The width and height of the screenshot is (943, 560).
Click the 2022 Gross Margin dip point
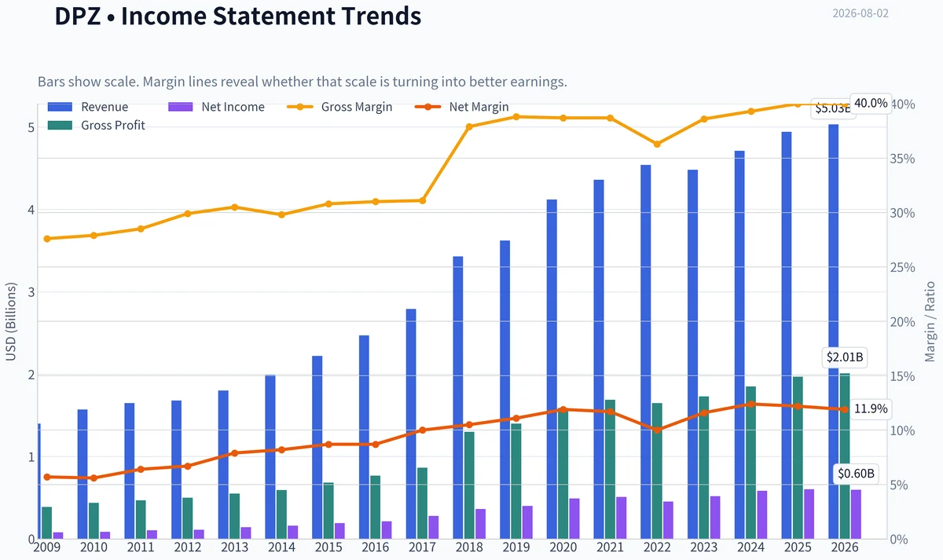coord(657,144)
